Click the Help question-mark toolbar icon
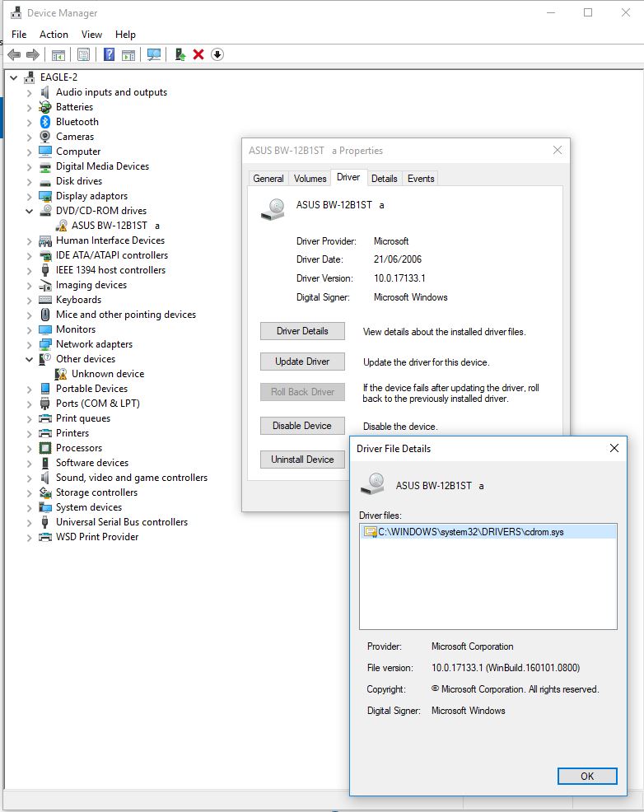The height and width of the screenshot is (812, 644). tap(110, 54)
